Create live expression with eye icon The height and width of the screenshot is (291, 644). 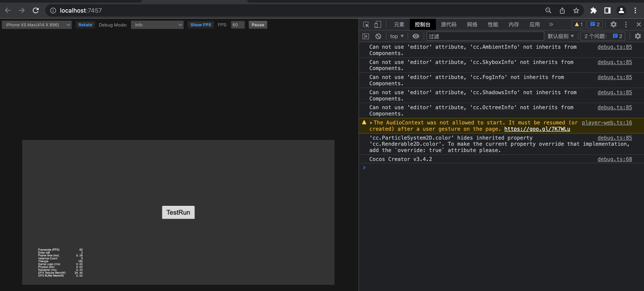pos(415,36)
